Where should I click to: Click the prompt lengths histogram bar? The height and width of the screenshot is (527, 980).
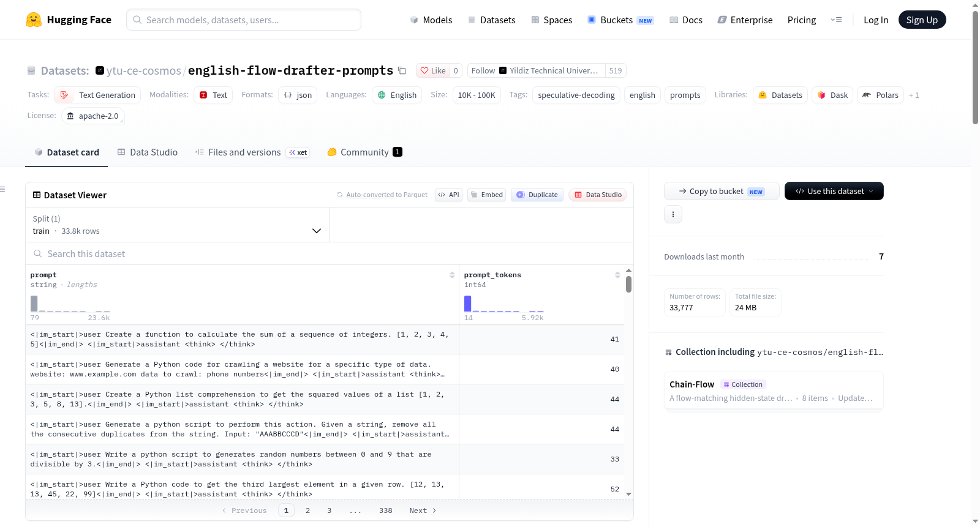tap(34, 304)
